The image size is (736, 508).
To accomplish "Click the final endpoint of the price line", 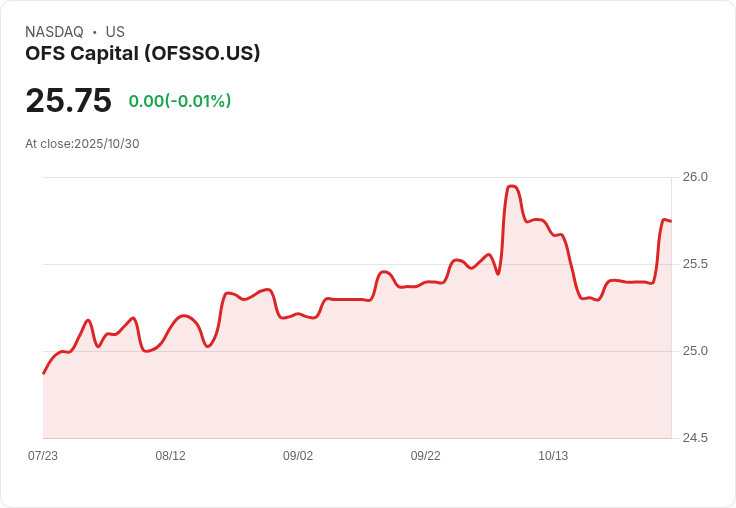I will pyautogui.click(x=670, y=221).
